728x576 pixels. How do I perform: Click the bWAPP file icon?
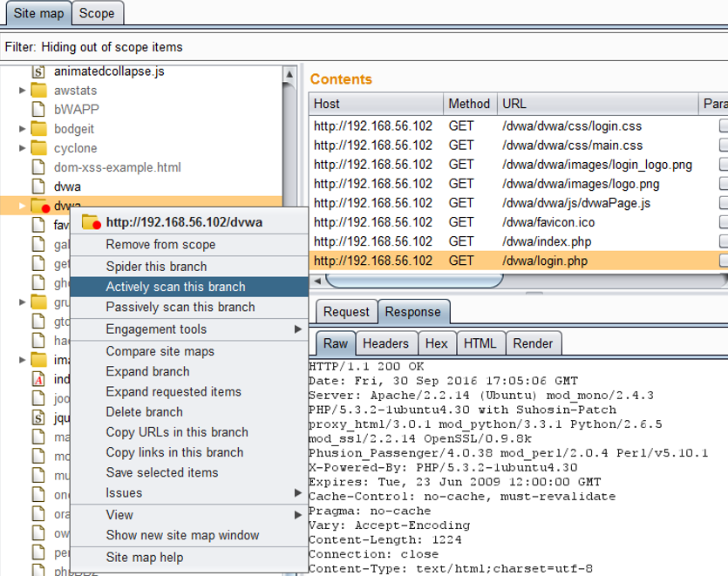pyautogui.click(x=38, y=110)
